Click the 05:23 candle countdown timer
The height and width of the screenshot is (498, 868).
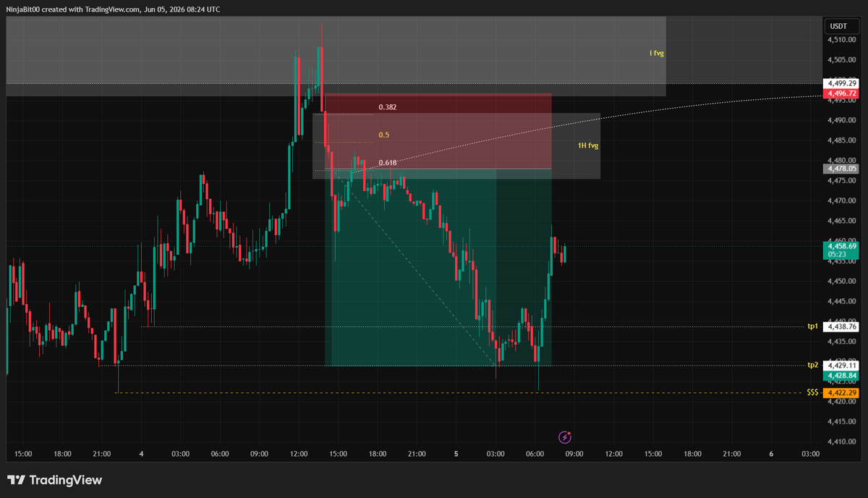(838, 255)
